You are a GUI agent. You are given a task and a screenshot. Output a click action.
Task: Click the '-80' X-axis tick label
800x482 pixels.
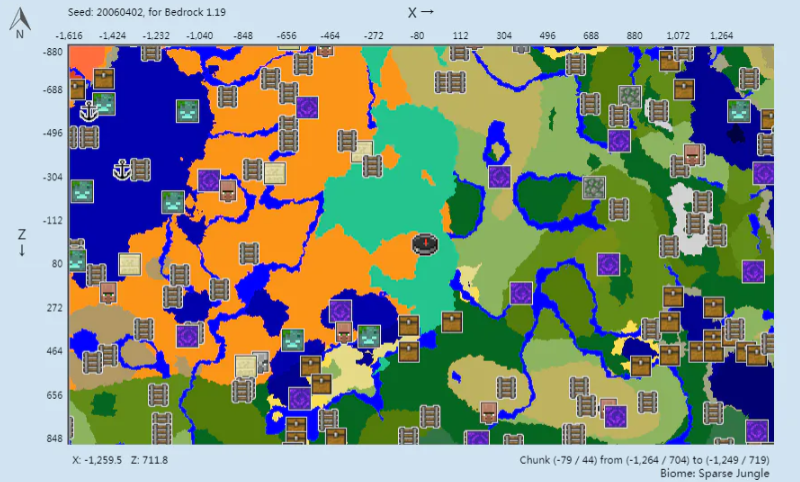tap(417, 36)
